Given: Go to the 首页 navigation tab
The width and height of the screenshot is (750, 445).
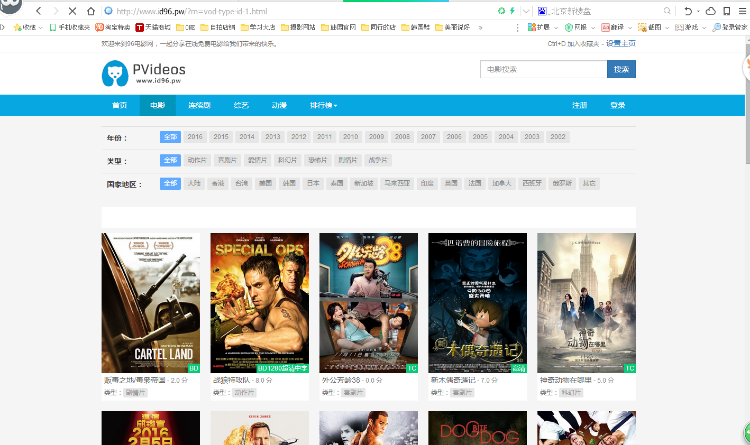Looking at the screenshot, I should pyautogui.click(x=120, y=105).
